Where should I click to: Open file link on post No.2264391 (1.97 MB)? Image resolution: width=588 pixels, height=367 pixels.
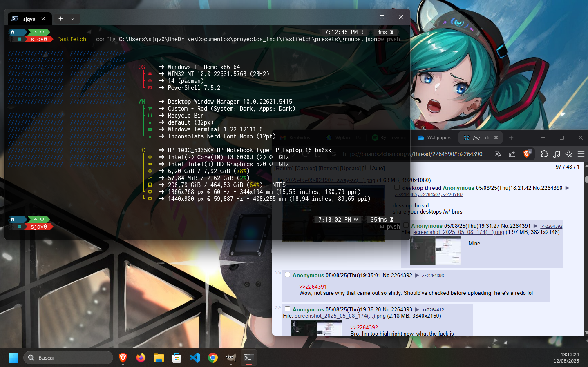(458, 232)
